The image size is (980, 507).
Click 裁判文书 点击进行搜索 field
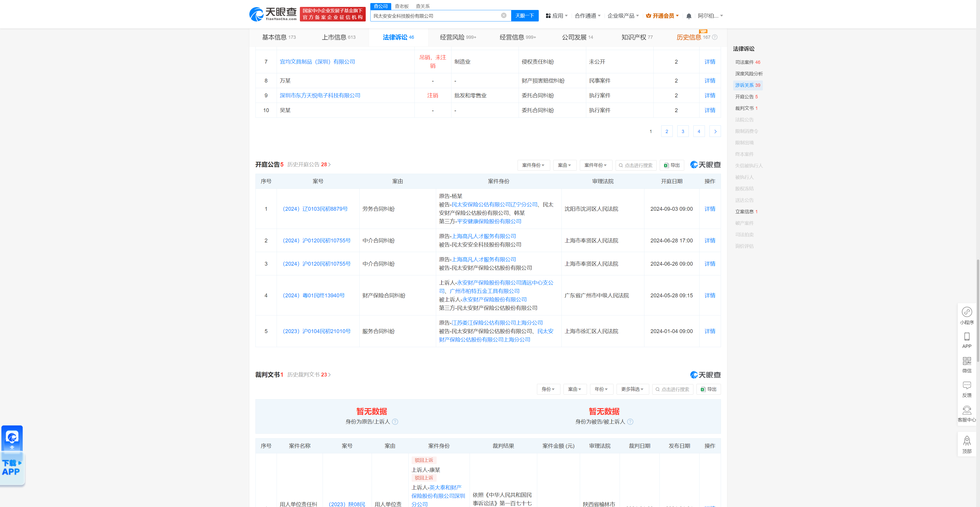click(673, 390)
